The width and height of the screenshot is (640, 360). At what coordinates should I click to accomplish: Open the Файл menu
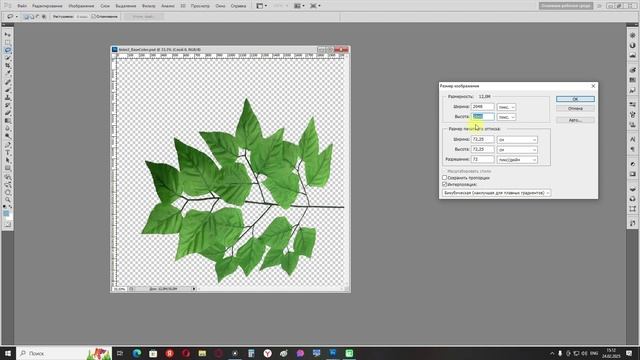coord(22,6)
